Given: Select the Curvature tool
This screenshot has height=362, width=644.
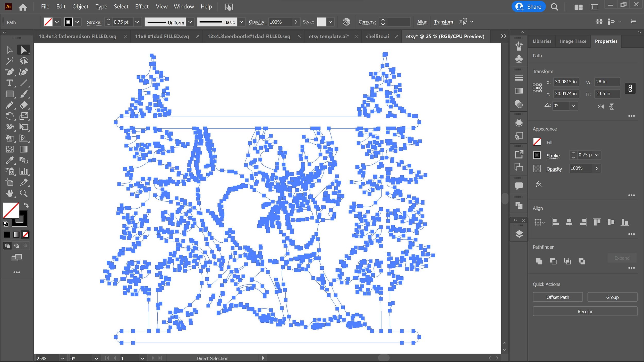Looking at the screenshot, I should point(24,72).
